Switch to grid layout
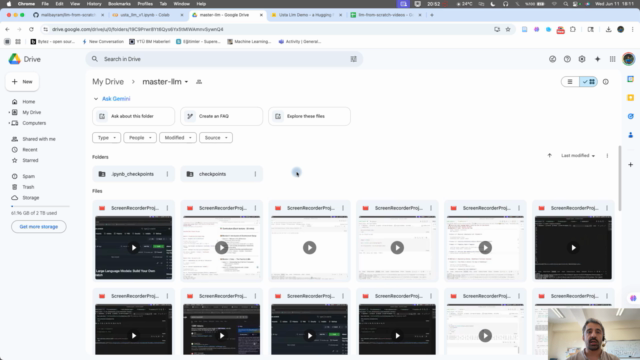 [x=589, y=82]
